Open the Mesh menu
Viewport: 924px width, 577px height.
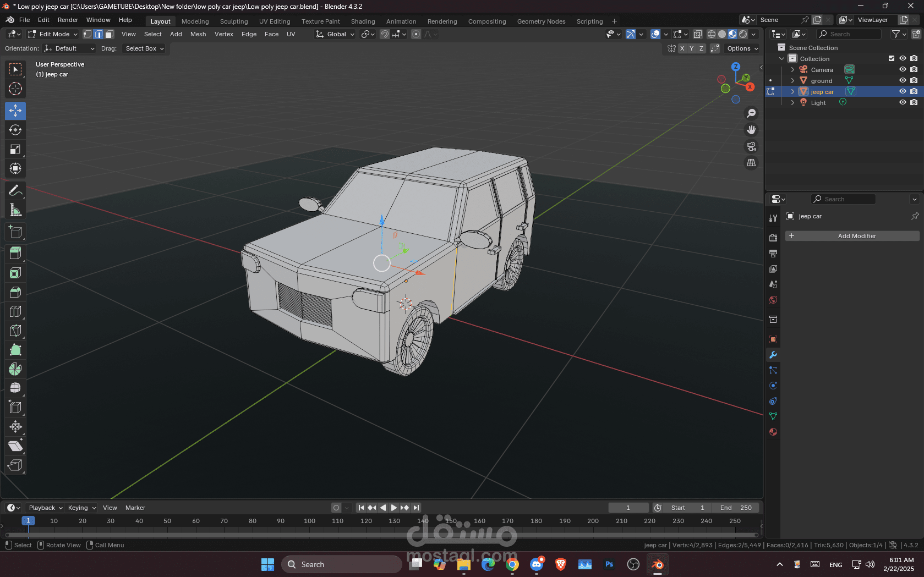click(x=198, y=34)
